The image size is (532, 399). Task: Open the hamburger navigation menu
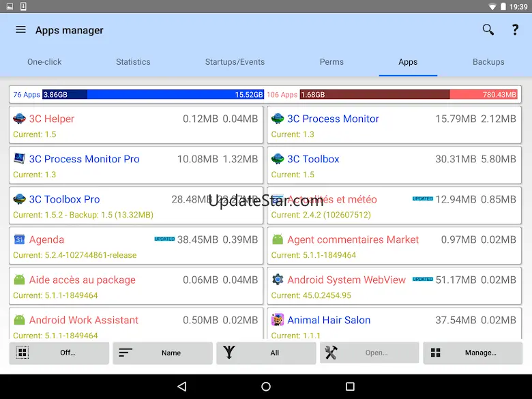(20, 29)
